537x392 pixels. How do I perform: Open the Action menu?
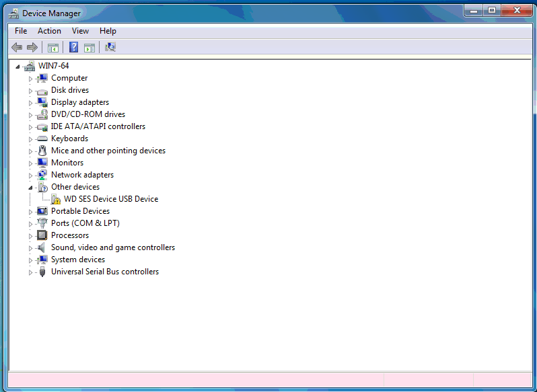point(49,31)
